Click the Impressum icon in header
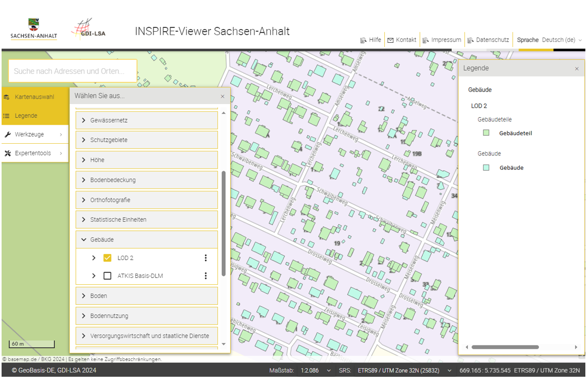 click(x=425, y=40)
